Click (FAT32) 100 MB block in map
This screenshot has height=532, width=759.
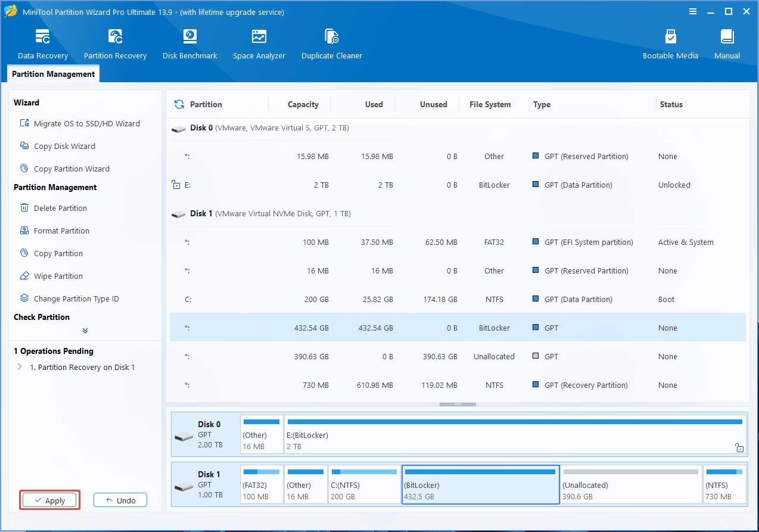coord(262,485)
